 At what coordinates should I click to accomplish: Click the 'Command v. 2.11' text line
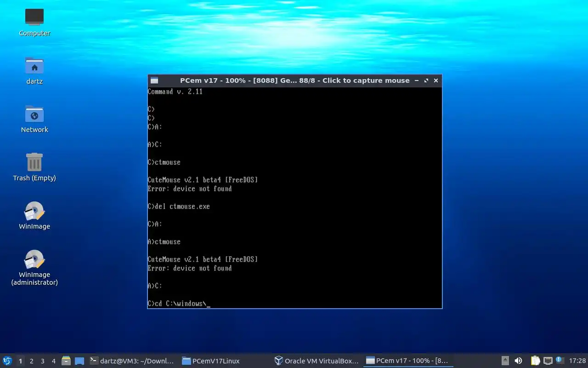[x=175, y=92]
